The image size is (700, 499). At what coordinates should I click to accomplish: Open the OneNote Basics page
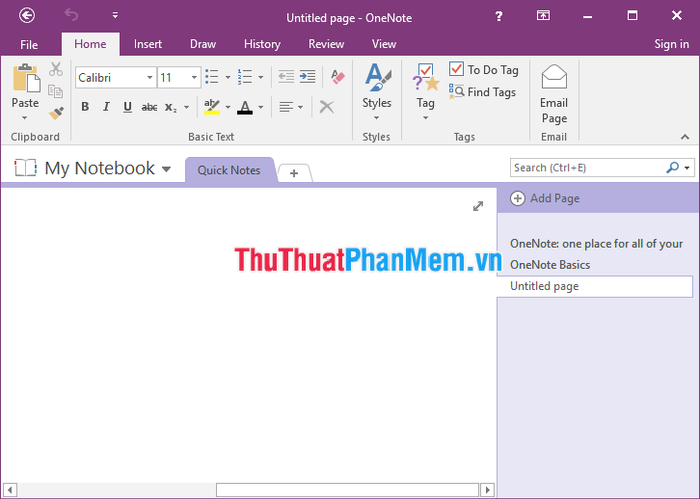[x=550, y=265]
